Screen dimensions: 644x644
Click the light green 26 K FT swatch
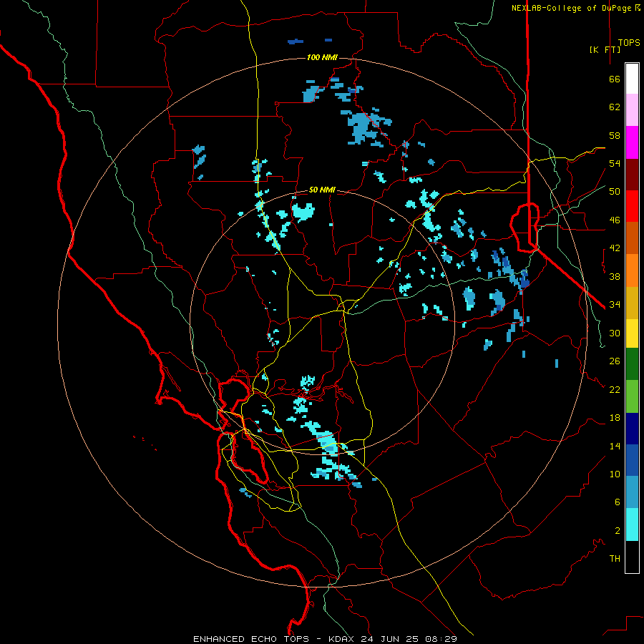(632, 396)
